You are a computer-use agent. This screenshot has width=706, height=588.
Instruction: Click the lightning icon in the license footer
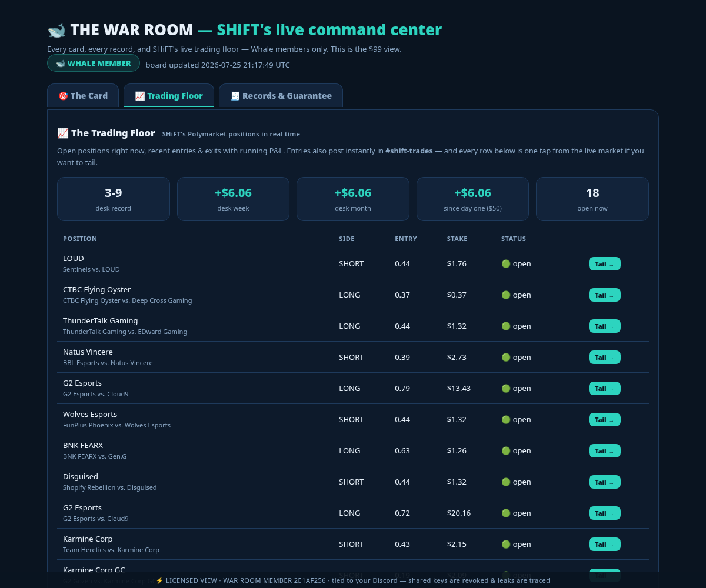[x=159, y=580]
